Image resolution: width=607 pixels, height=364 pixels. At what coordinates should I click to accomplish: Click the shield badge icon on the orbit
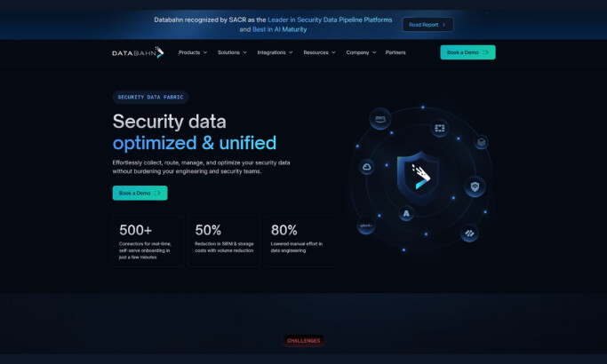(475, 186)
